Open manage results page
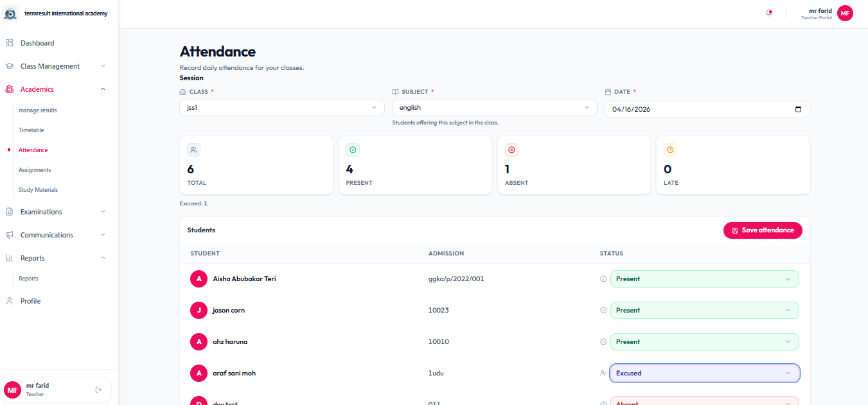The width and height of the screenshot is (868, 405). [38, 110]
